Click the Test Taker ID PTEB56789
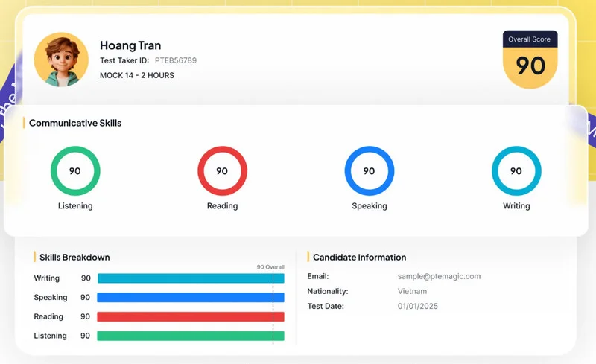The width and height of the screenshot is (596, 364). click(x=175, y=60)
